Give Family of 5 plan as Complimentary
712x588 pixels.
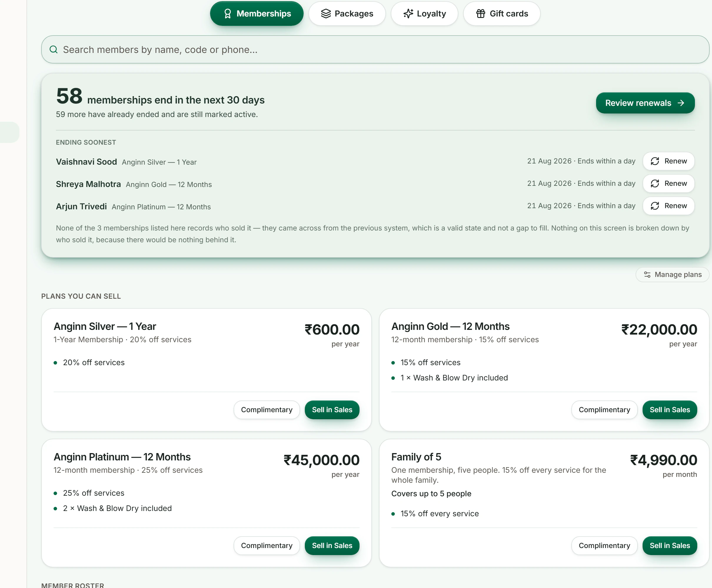tap(604, 546)
